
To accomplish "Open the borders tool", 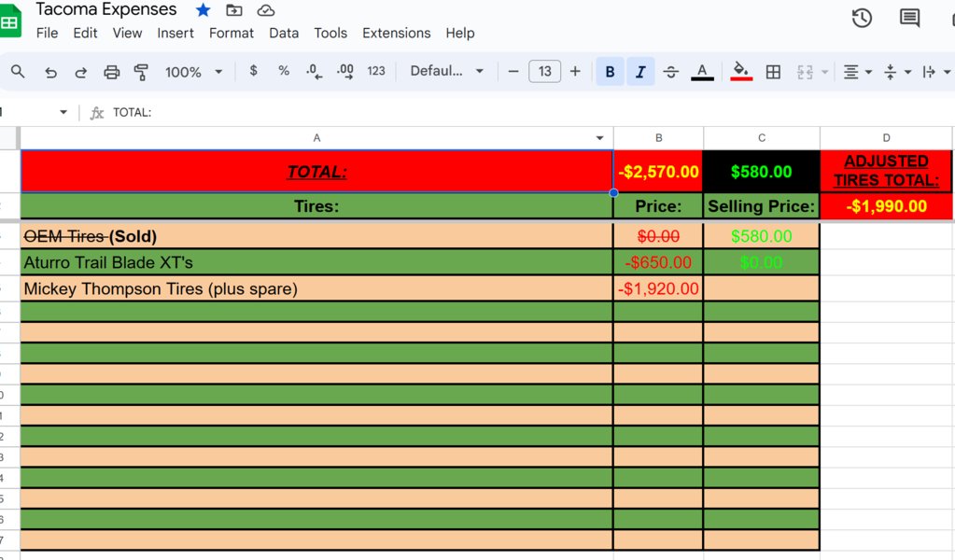I will (x=773, y=72).
